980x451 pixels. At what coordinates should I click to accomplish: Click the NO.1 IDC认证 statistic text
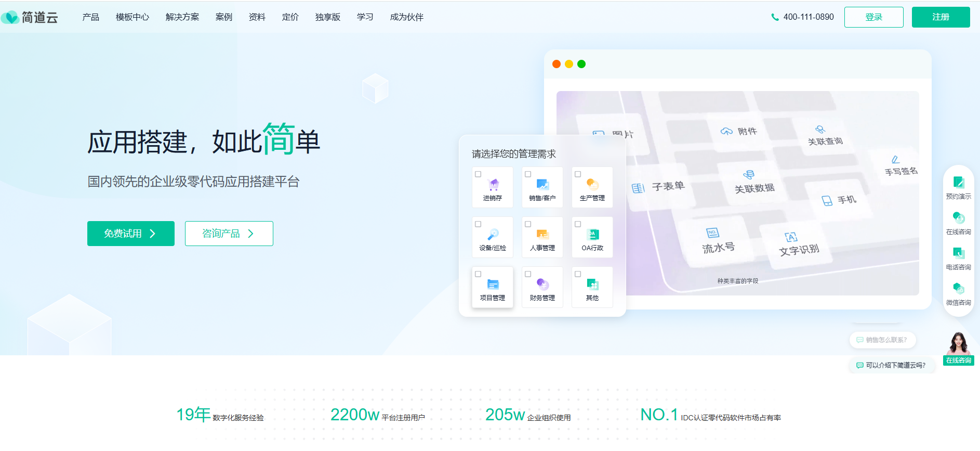(711, 415)
